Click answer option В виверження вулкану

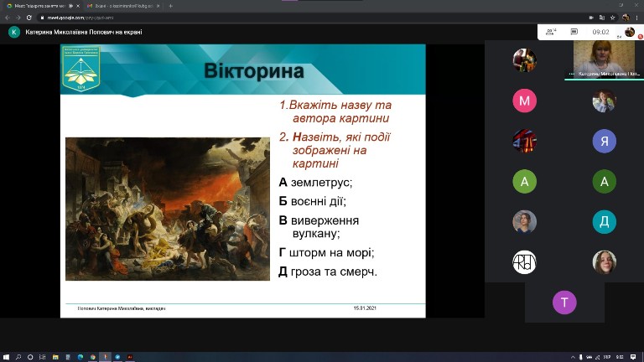319,226
